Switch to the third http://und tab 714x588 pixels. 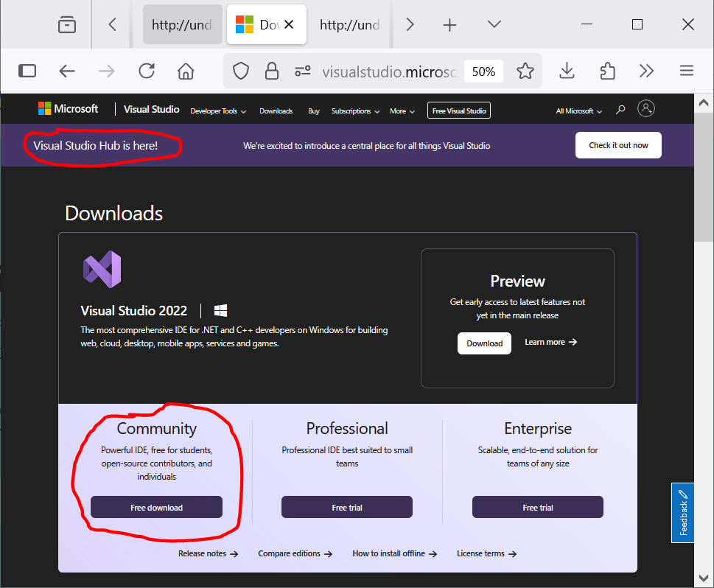[x=349, y=24]
